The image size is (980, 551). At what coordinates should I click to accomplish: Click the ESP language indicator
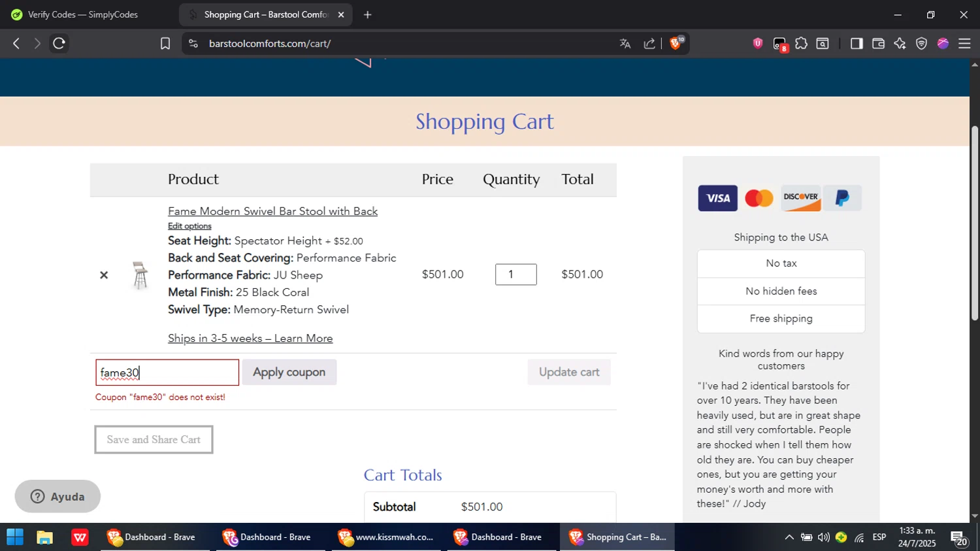(x=879, y=537)
